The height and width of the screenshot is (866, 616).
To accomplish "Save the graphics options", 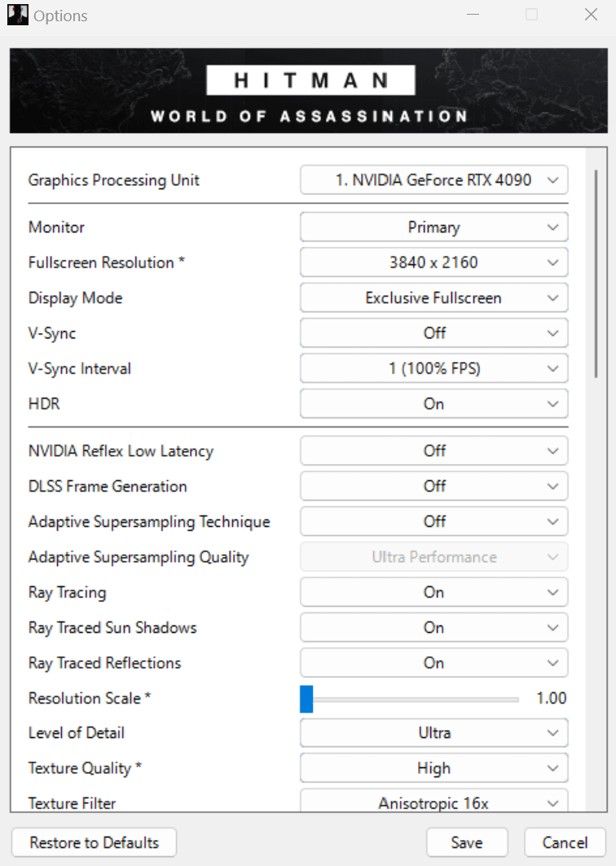I will pyautogui.click(x=467, y=842).
